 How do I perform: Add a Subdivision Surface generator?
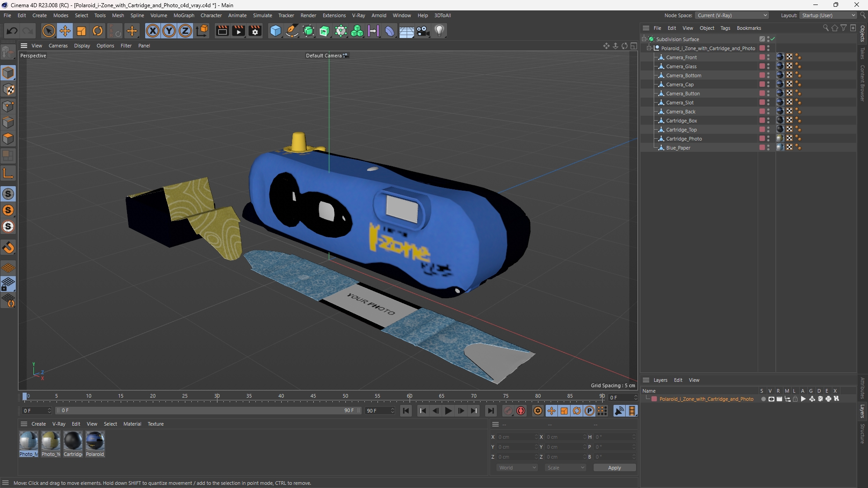tap(309, 31)
